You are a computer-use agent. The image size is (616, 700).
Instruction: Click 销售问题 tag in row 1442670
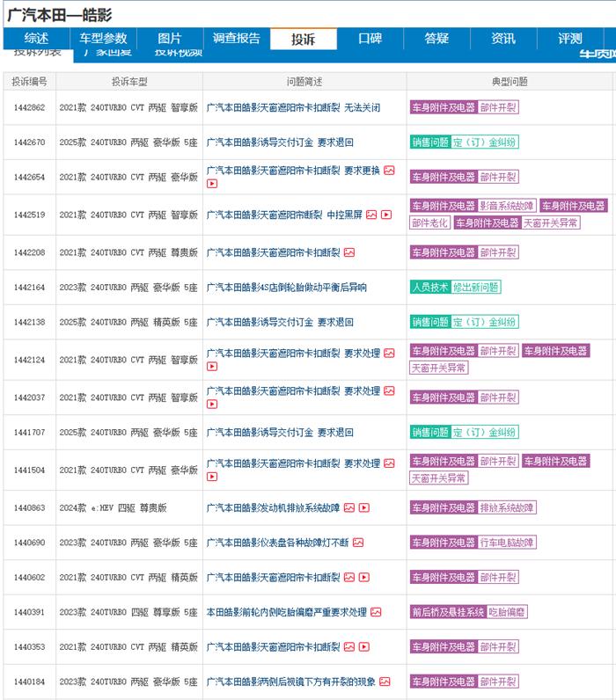[430, 142]
